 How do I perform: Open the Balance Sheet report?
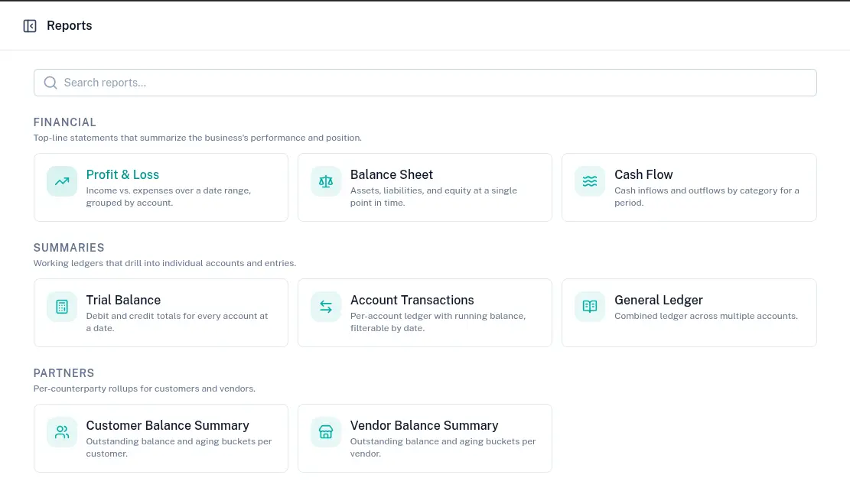point(425,187)
